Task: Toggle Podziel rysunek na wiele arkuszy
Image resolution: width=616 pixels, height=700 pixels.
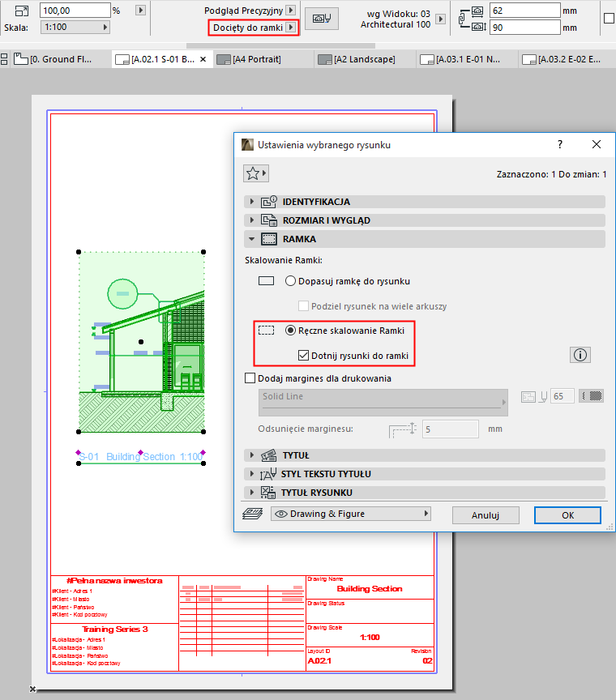Action: click(303, 306)
